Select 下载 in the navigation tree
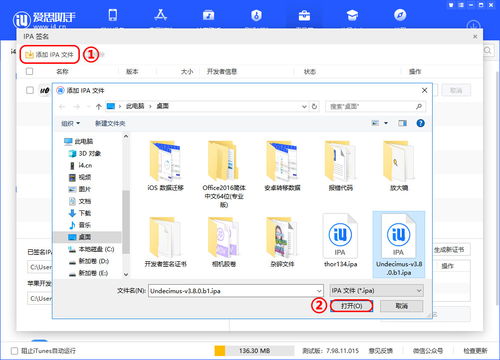The width and height of the screenshot is (500, 360). coord(80,213)
